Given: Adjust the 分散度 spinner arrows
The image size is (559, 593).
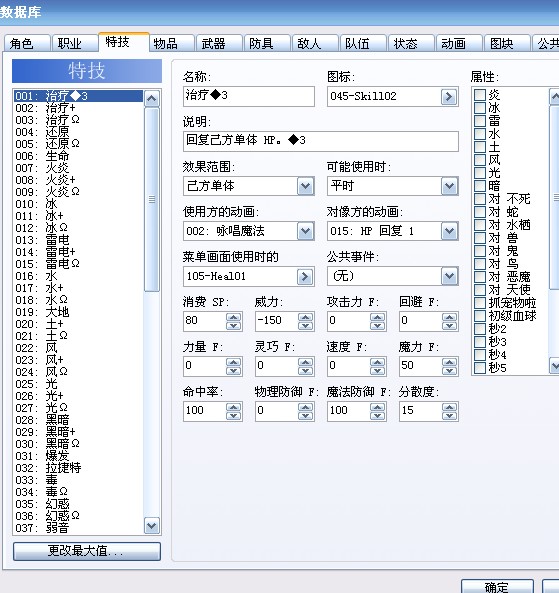Looking at the screenshot, I should 449,411.
